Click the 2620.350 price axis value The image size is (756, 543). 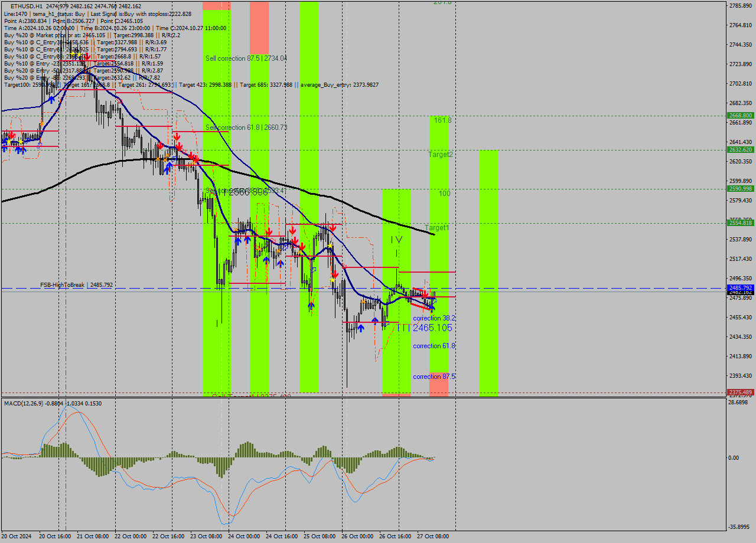[x=741, y=161]
